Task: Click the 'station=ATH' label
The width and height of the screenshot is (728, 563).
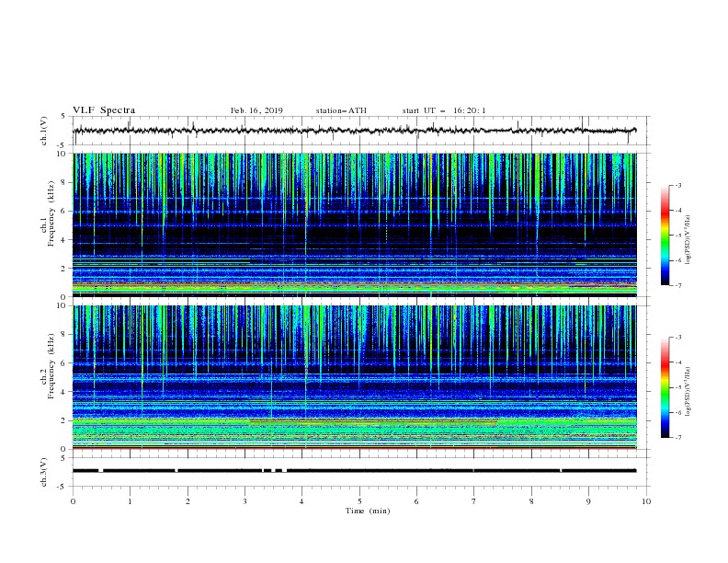Action: [x=341, y=110]
